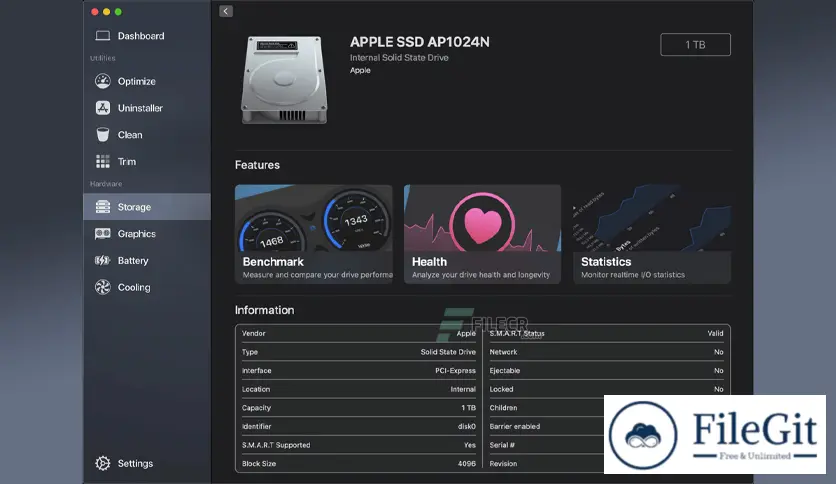Open the Statistics feature card
836x484 pixels.
click(652, 234)
